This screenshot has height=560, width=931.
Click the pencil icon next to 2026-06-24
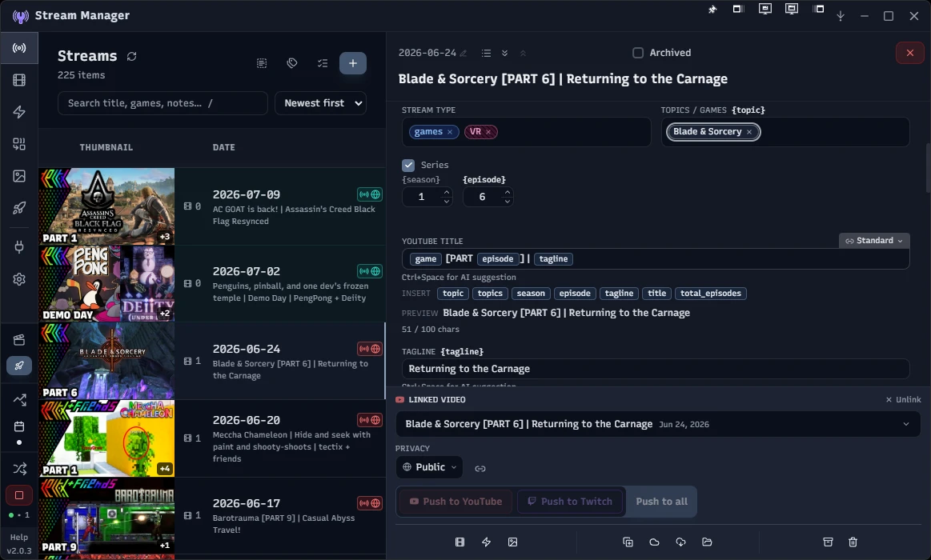pyautogui.click(x=463, y=54)
